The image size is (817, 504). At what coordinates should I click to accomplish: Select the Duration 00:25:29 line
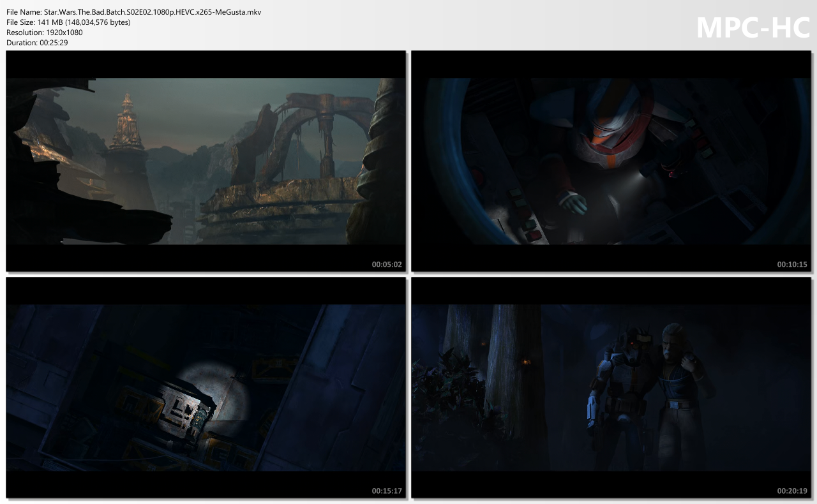[x=37, y=43]
